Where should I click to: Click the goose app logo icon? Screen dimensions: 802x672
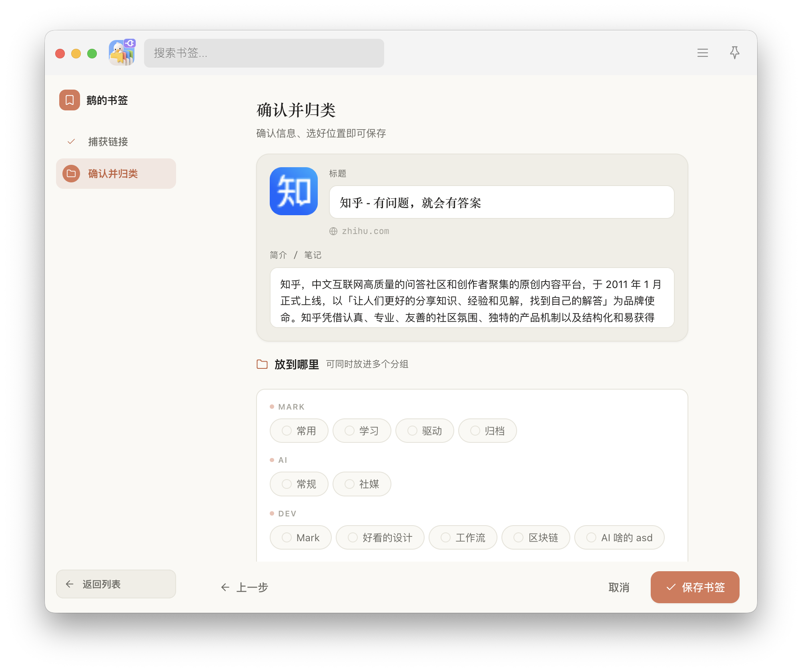(x=122, y=52)
